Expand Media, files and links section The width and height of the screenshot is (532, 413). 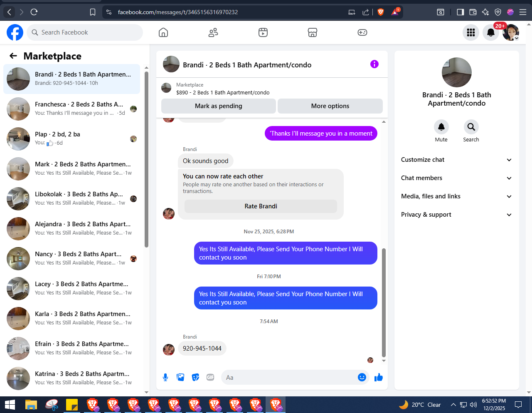tap(456, 196)
